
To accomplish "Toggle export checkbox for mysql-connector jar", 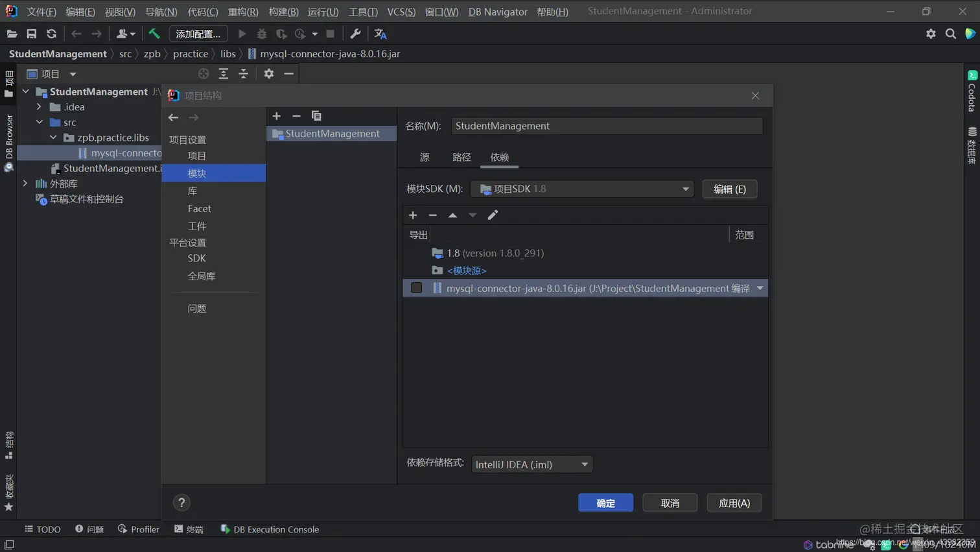I will pyautogui.click(x=416, y=288).
